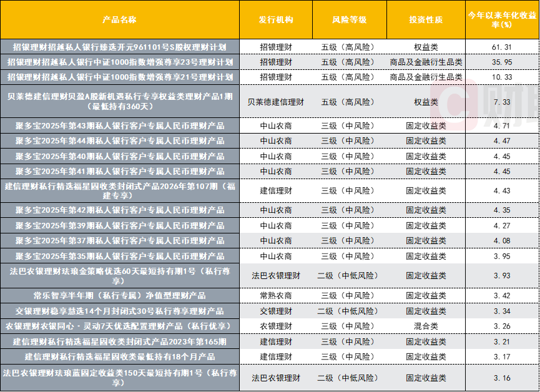Click the 中证1000指数增强尊享21号 product name
The image size is (540, 392).
coord(119,77)
